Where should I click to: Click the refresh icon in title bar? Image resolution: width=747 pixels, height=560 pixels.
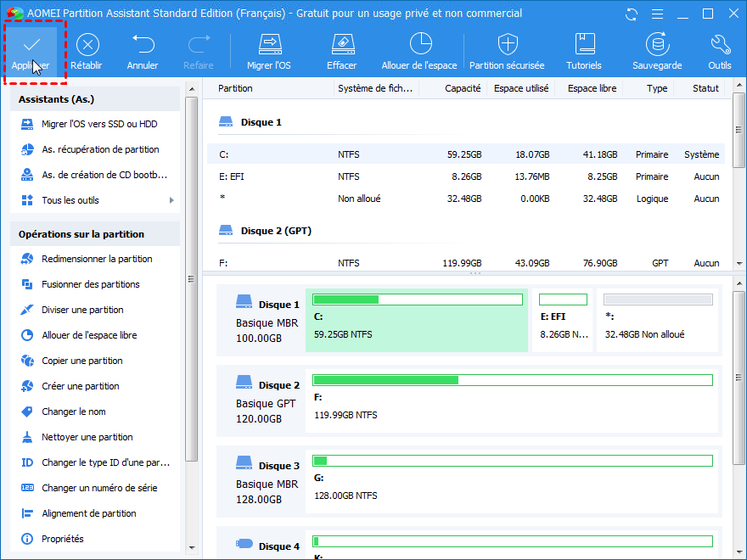[x=631, y=14]
